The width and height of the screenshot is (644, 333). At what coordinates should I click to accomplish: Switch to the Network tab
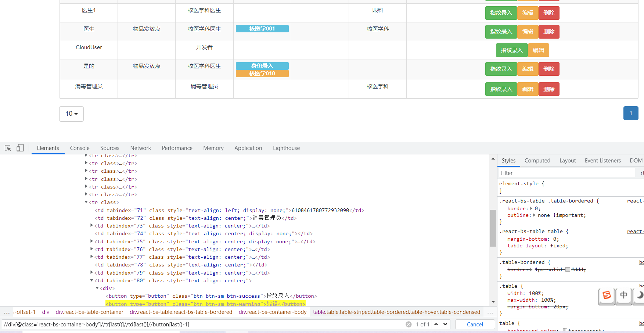click(141, 148)
